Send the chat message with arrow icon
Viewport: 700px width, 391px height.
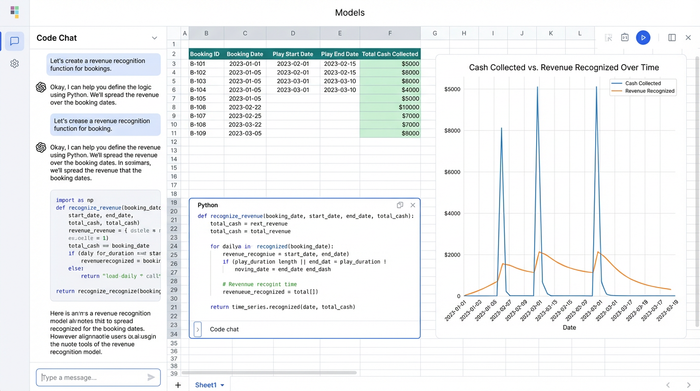[151, 377]
